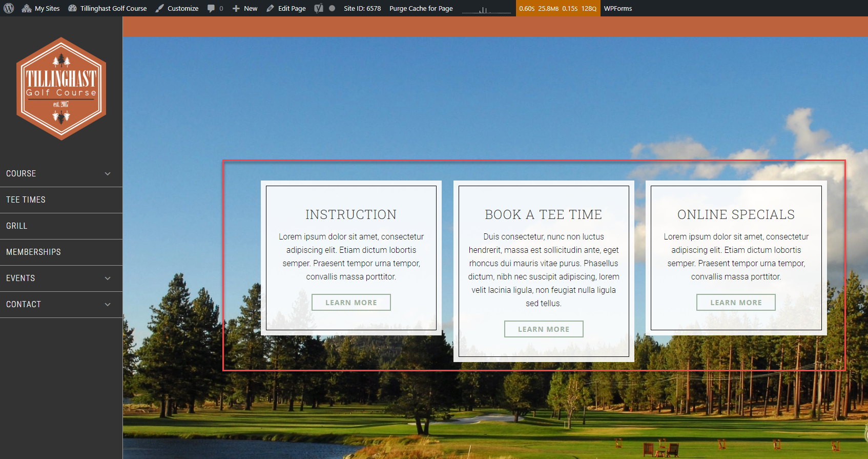This screenshot has height=459, width=868.
Task: Open the WPForms admin bar menu
Action: click(x=618, y=8)
